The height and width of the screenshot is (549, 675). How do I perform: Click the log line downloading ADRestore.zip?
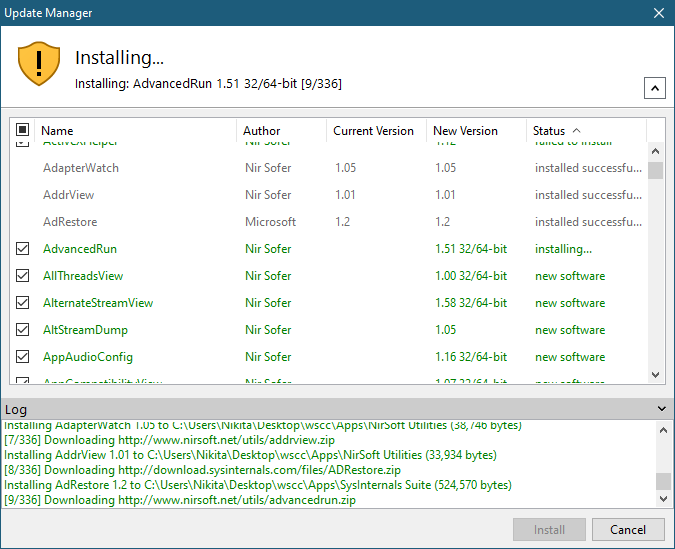click(202, 470)
